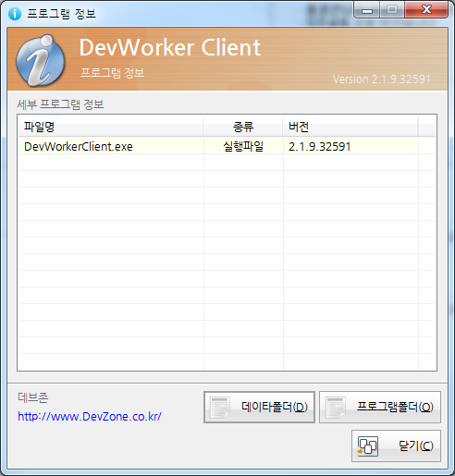This screenshot has width=455, height=476.
Task: Open the 프로그램폴더(O) program folder
Action: click(x=380, y=407)
